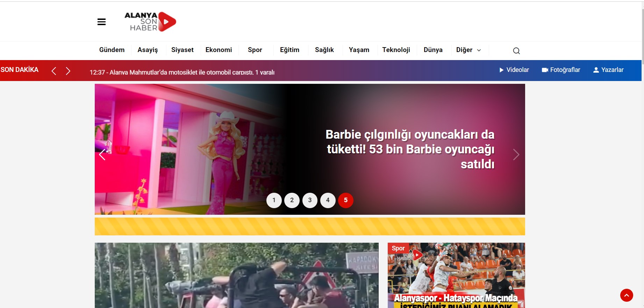The width and height of the screenshot is (644, 308).
Task: Open Fotoğraflar gallery link
Action: pos(561,70)
